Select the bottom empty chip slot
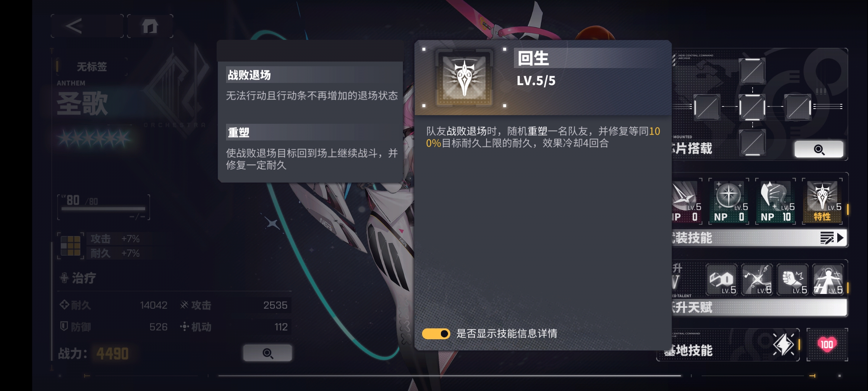 (x=752, y=142)
